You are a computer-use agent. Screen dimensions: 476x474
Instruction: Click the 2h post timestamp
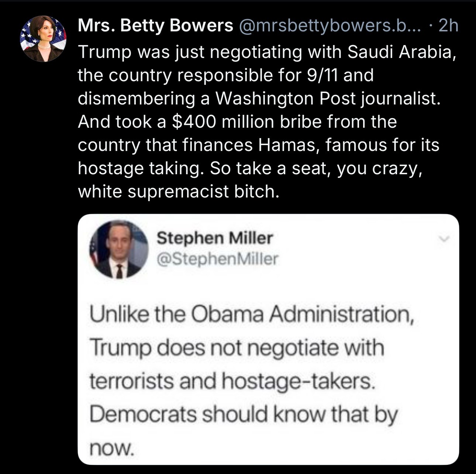point(449,26)
